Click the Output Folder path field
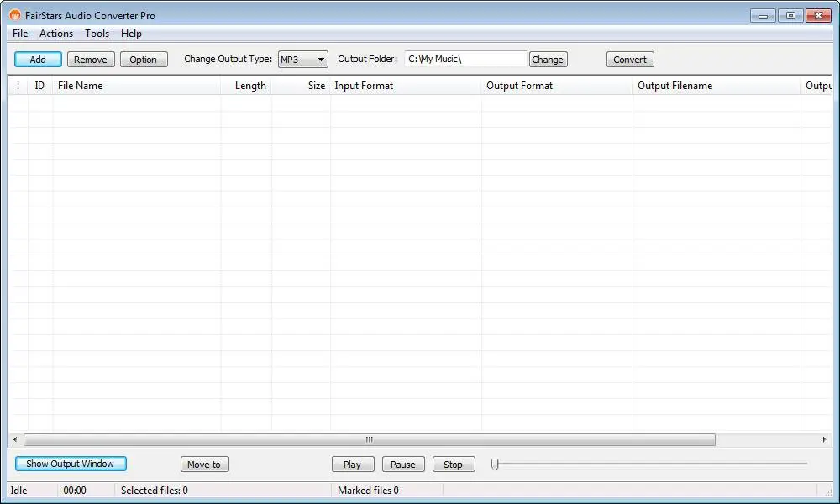840x504 pixels. pos(465,59)
